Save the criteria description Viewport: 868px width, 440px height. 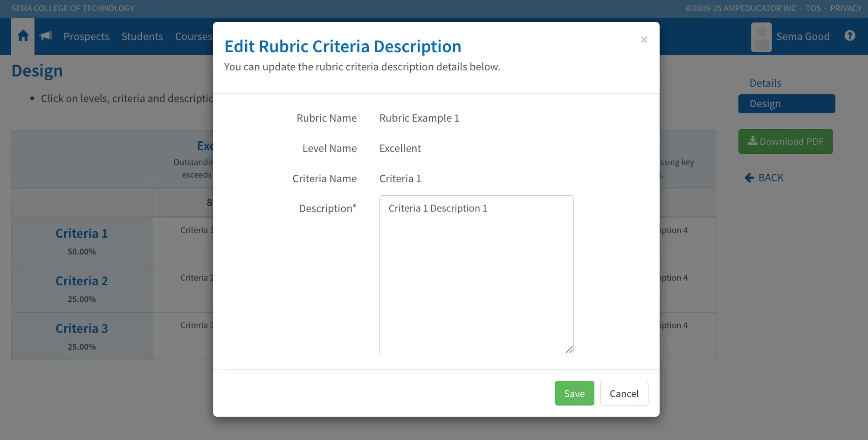(574, 393)
